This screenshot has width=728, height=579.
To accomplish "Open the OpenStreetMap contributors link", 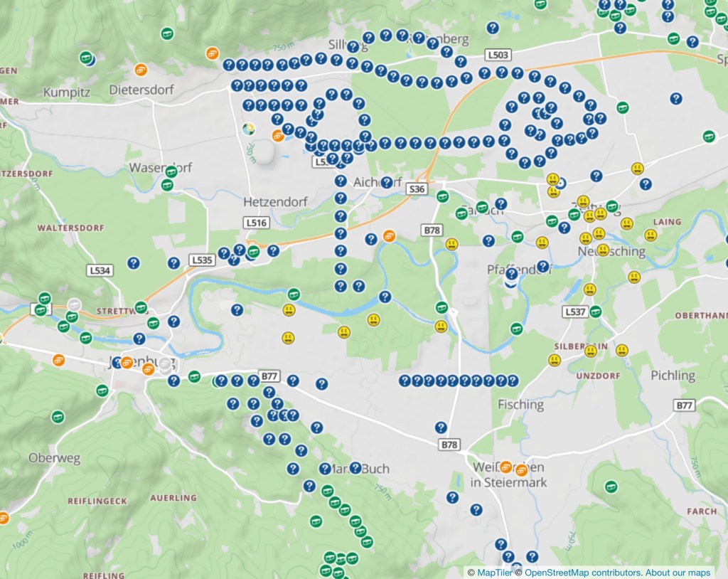I will [583, 573].
